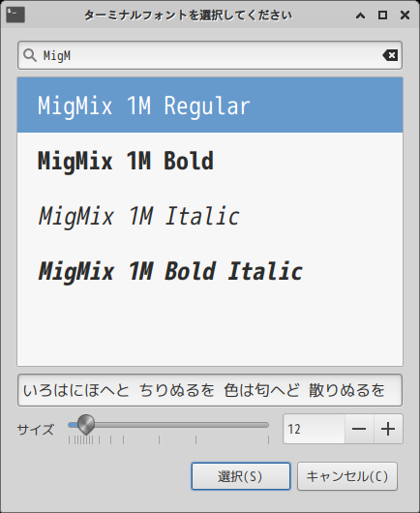Close the font selection dialog

(405, 15)
